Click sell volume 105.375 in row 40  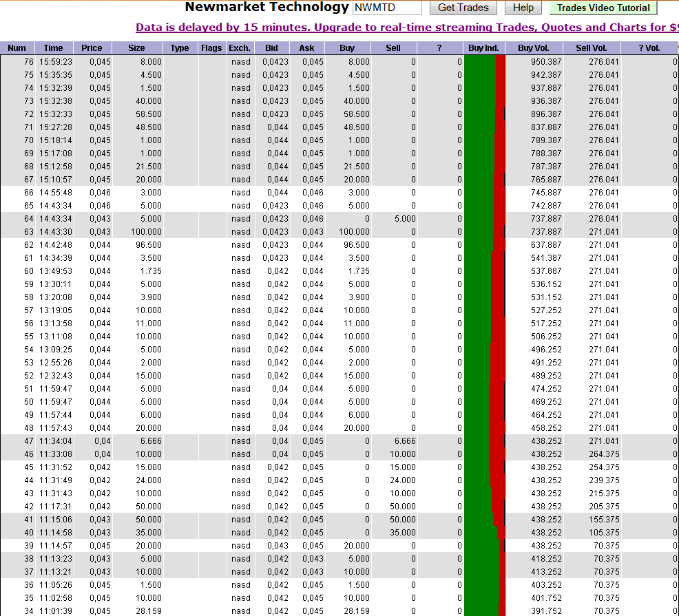pyautogui.click(x=604, y=533)
